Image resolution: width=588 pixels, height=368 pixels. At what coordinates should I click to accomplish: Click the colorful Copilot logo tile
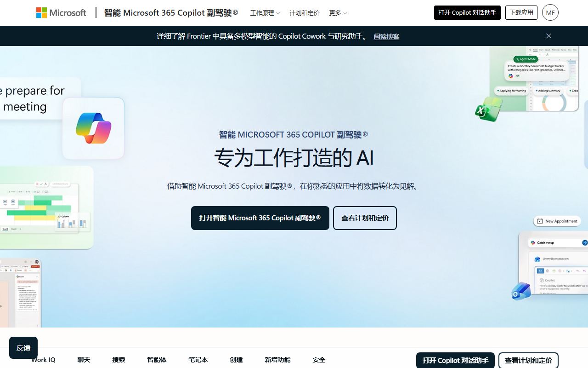(94, 128)
